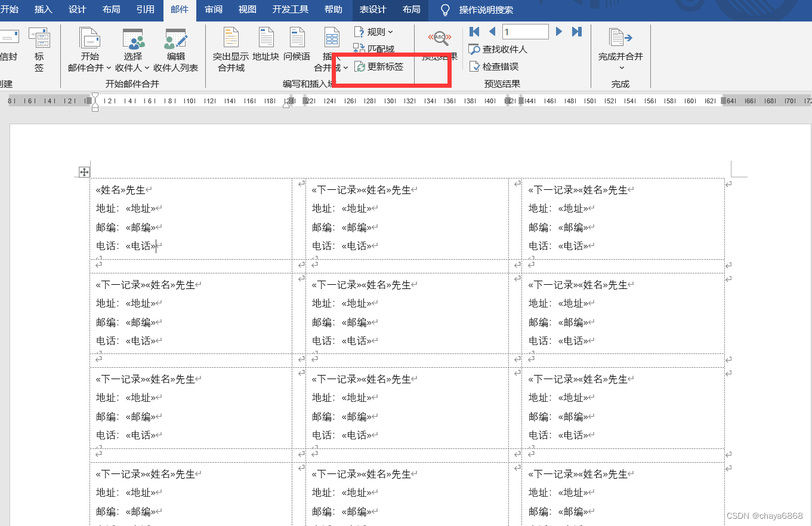Image resolution: width=812 pixels, height=526 pixels.
Task: Insert a Greeting Line (问候语)
Action: click(x=297, y=45)
